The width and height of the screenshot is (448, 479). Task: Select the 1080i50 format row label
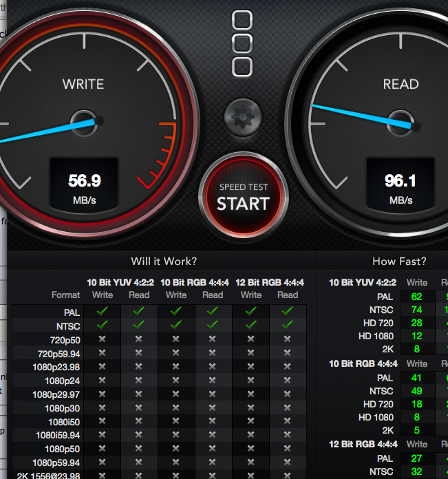(x=64, y=422)
